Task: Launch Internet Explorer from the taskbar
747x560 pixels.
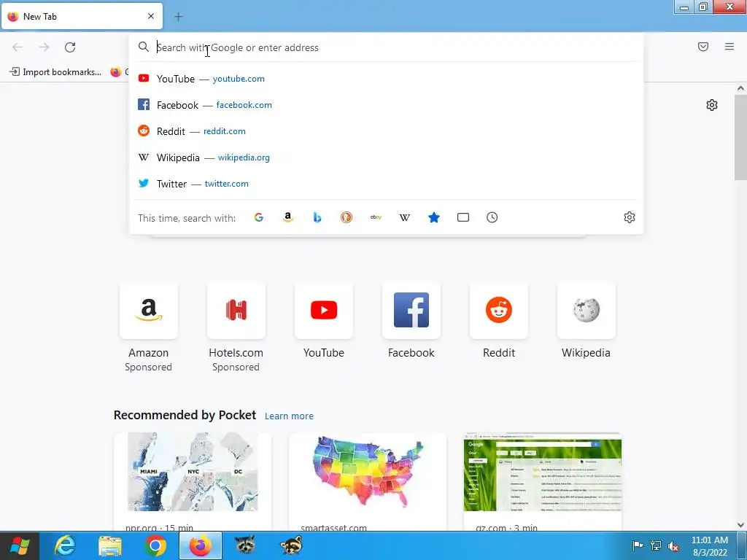Action: [65, 545]
